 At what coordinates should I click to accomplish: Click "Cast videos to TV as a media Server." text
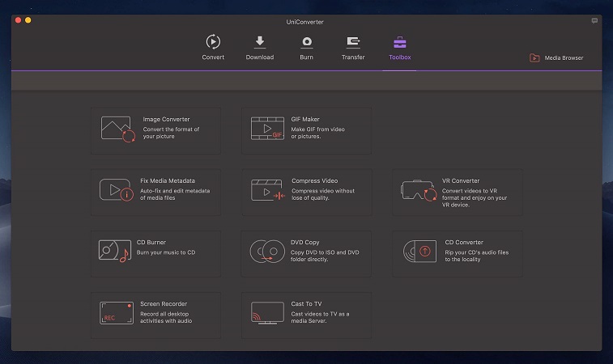[x=320, y=318]
